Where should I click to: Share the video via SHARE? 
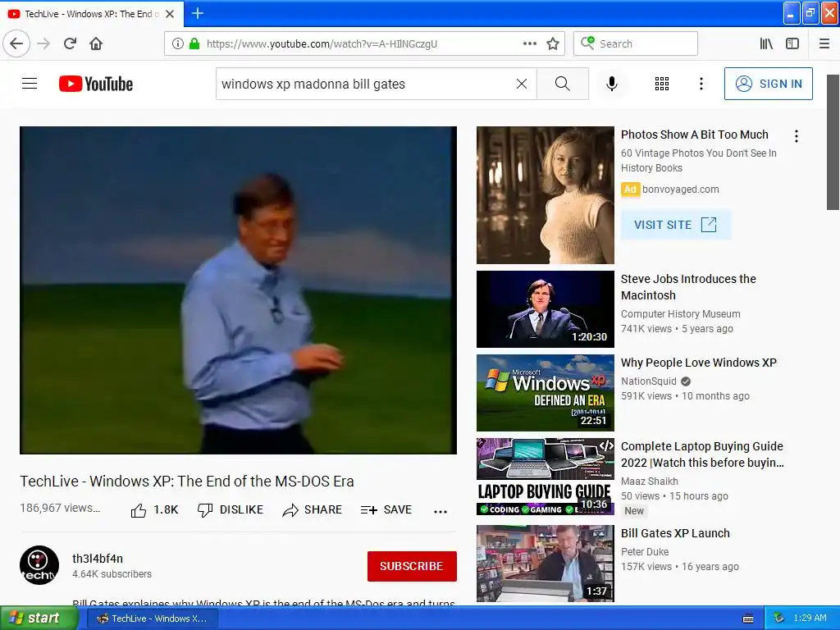coord(313,510)
